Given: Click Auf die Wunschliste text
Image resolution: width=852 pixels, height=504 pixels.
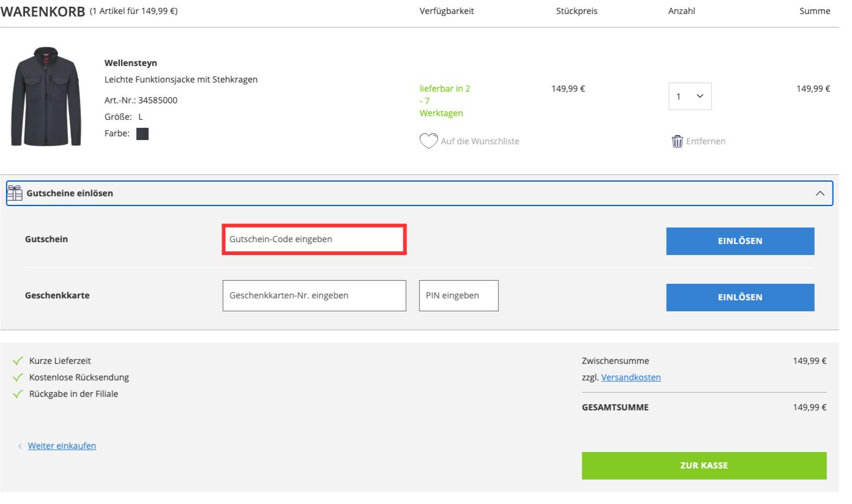Looking at the screenshot, I should point(480,141).
